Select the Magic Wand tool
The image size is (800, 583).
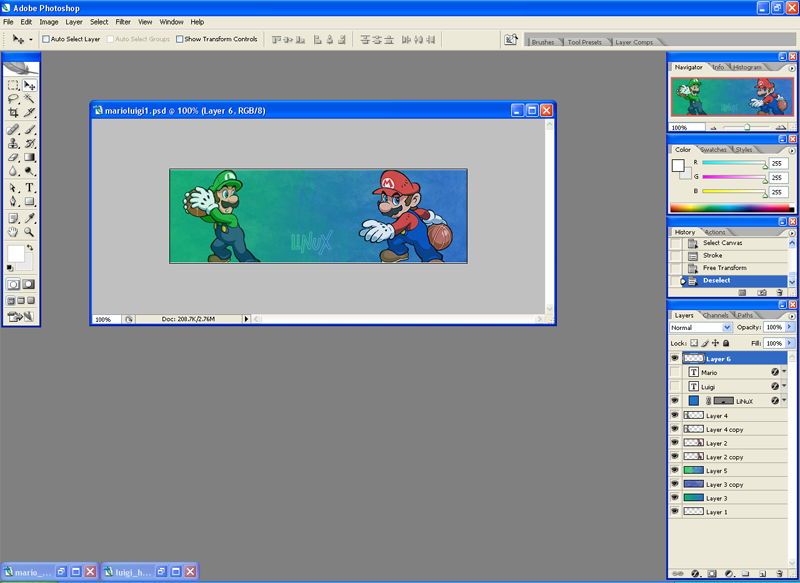click(30, 99)
